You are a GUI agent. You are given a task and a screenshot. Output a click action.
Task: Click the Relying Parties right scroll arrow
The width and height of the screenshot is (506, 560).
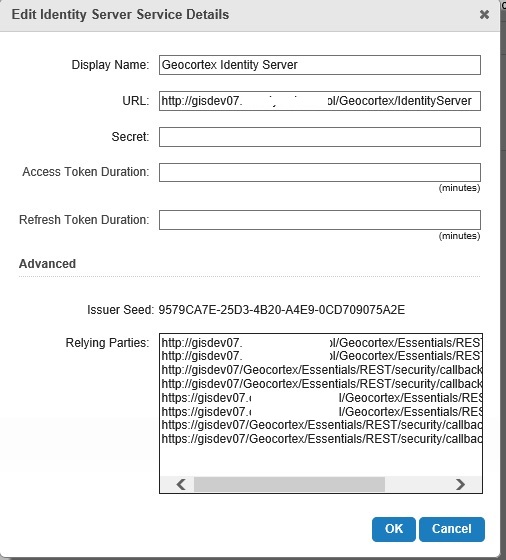460,484
